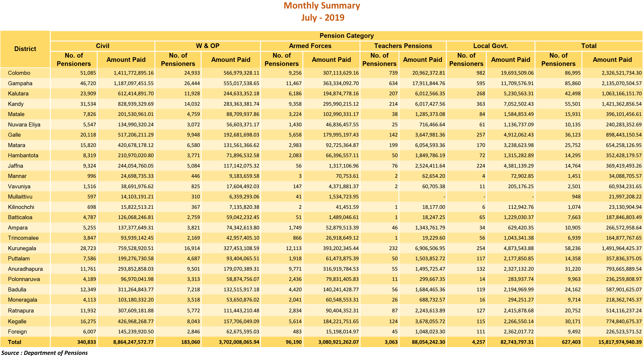Select the 'Galle' district row label
This screenshot has height=358, width=644.
(14, 135)
